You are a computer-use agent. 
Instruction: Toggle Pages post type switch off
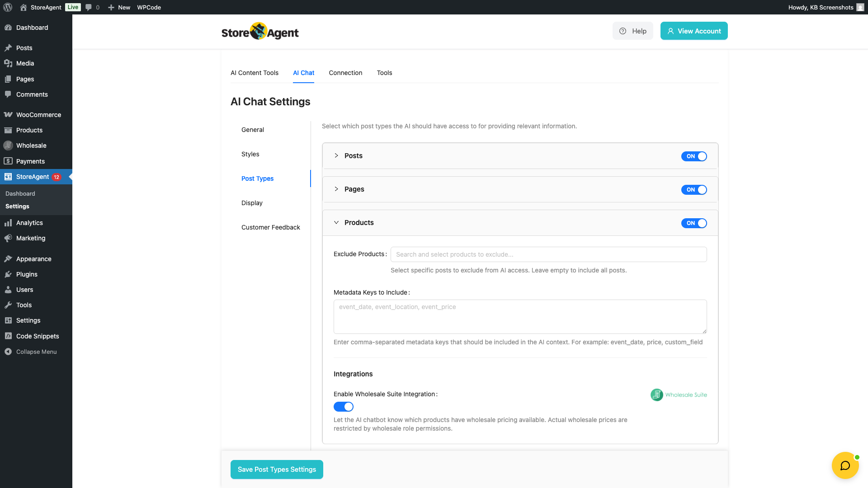[694, 190]
